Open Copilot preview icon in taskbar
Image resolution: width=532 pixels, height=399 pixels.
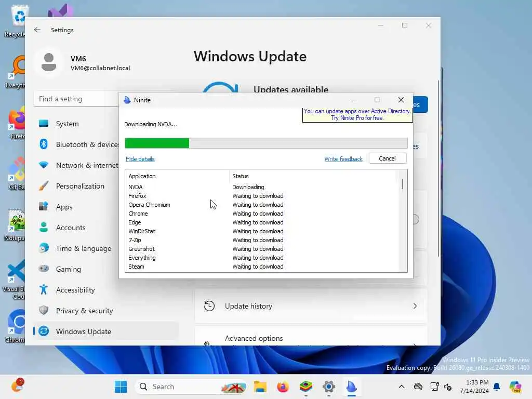[515, 387]
